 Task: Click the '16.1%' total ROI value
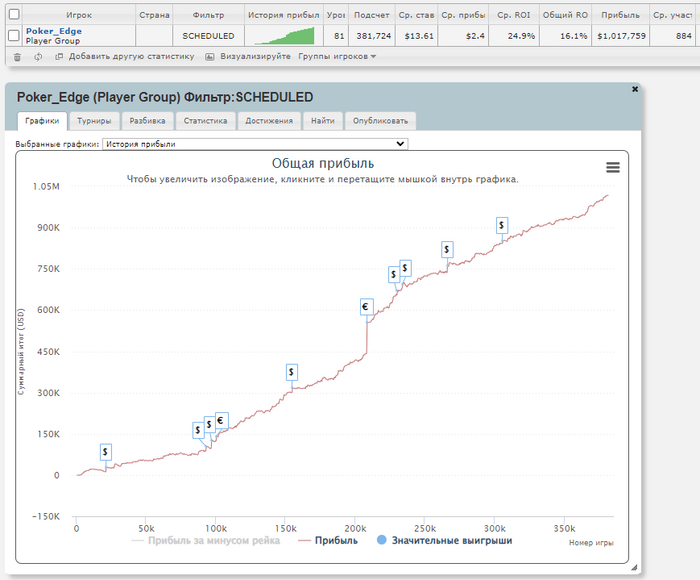pos(574,36)
